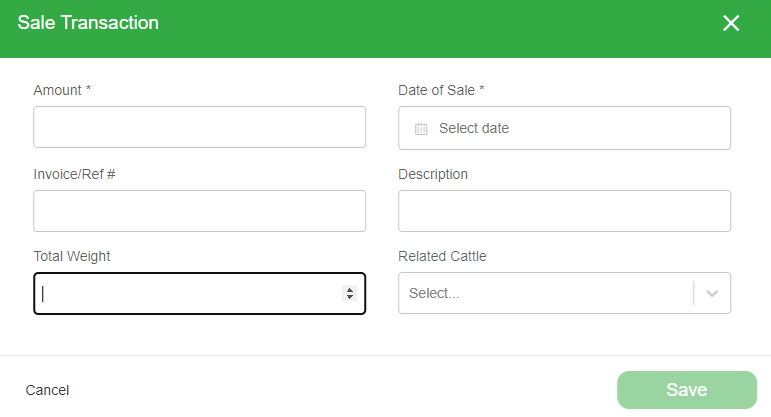The width and height of the screenshot is (771, 417).
Task: Click the Related Cattle label
Action: (442, 256)
